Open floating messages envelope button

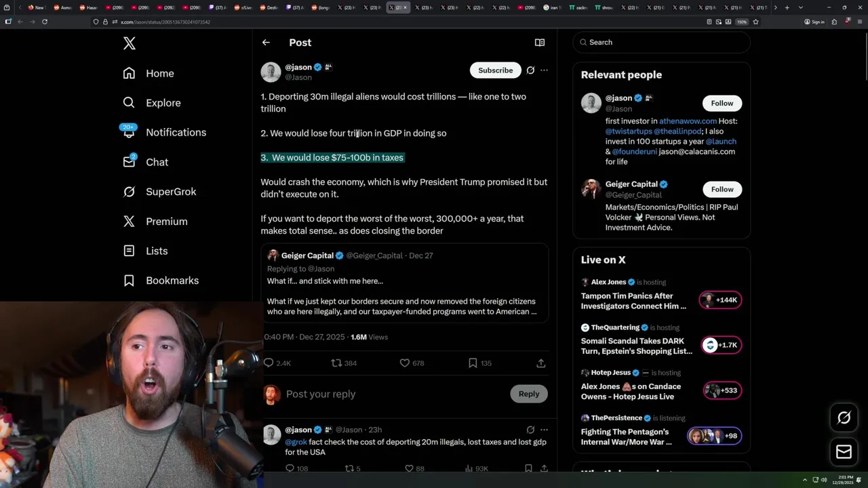point(844,452)
